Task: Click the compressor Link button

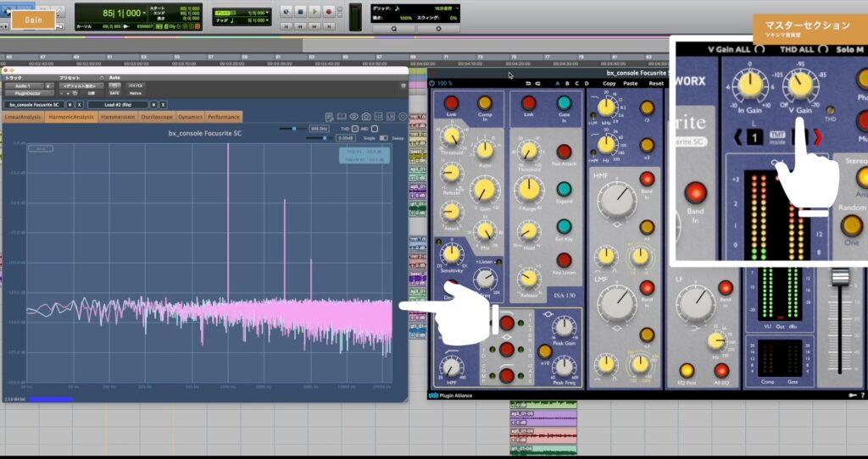Action: click(x=451, y=102)
